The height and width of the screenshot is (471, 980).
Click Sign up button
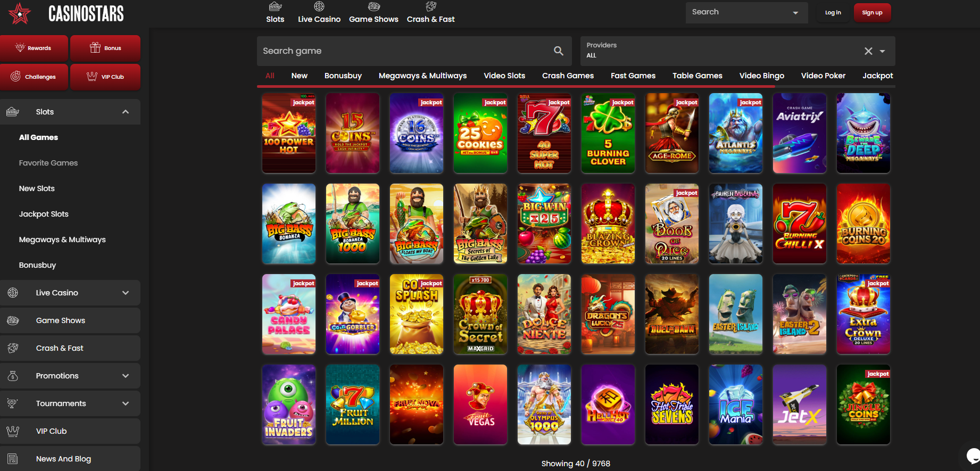pyautogui.click(x=872, y=12)
